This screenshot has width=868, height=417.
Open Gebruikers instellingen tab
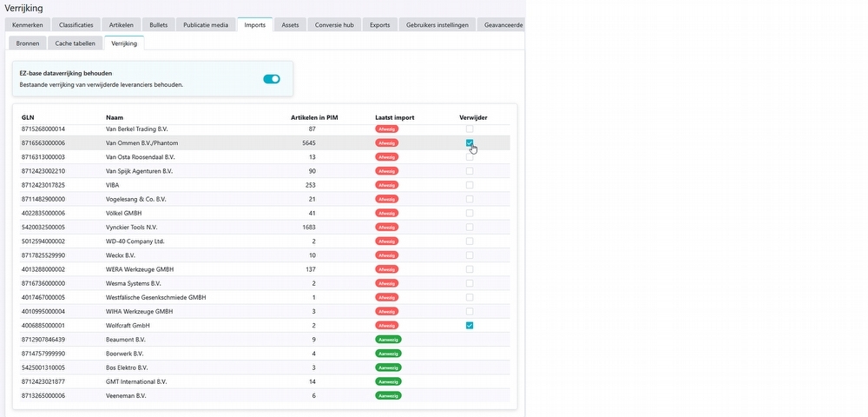(x=437, y=25)
